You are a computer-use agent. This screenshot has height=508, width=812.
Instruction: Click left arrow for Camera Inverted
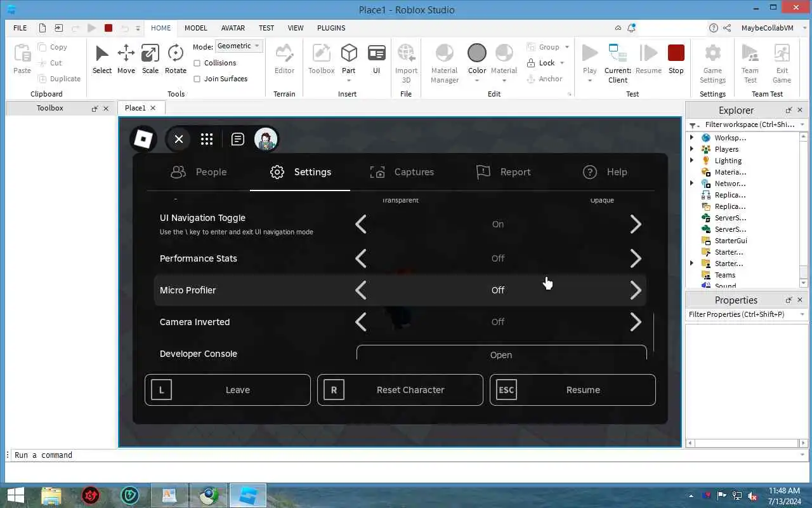pyautogui.click(x=361, y=322)
